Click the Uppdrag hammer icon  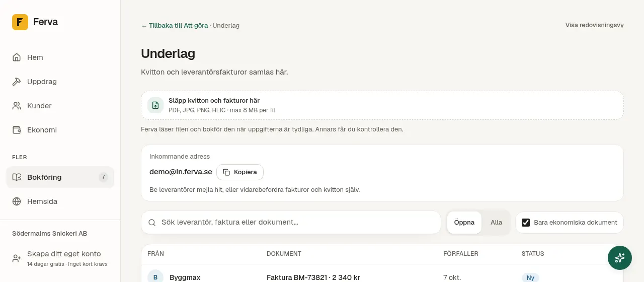click(x=17, y=82)
